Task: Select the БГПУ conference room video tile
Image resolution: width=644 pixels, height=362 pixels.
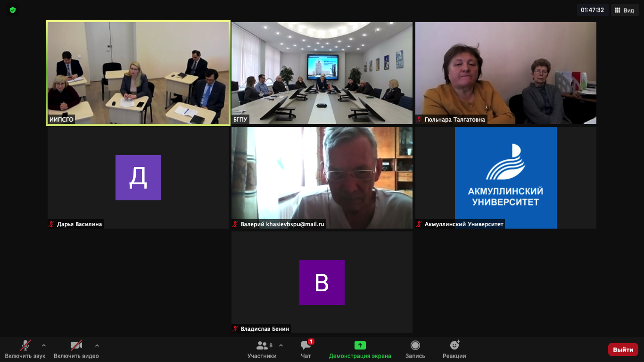Action: pyautogui.click(x=322, y=73)
